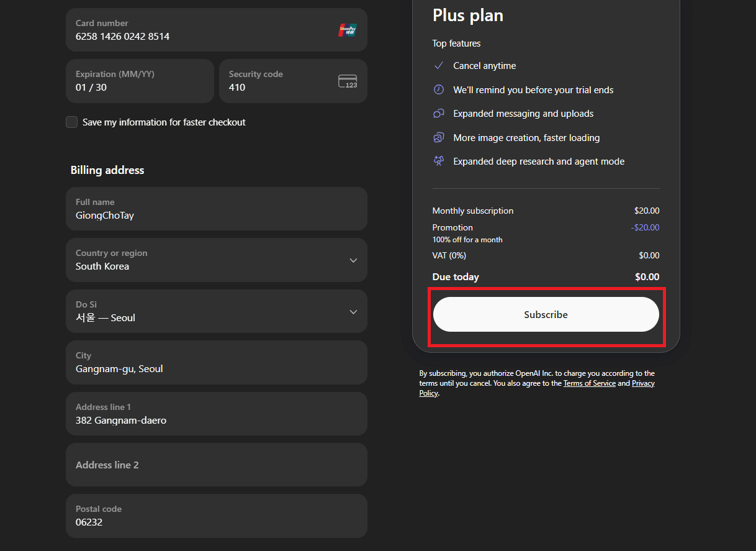Screen dimensions: 756x551
Task: Click the clock icon for trial reminder
Action: 439,89
